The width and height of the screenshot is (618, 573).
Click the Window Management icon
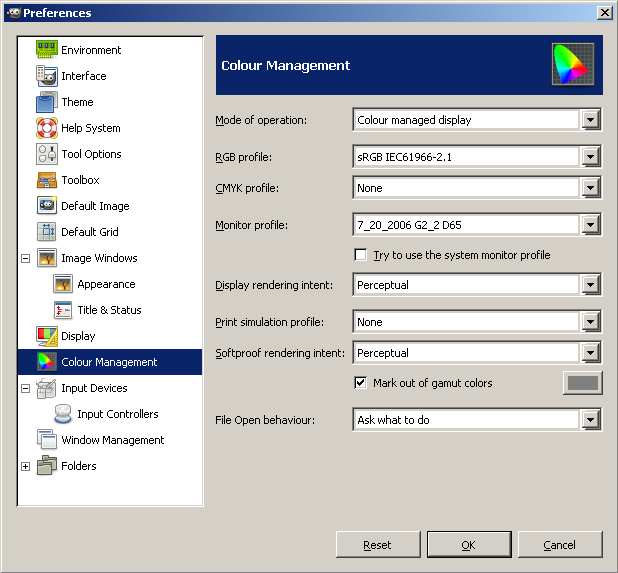(x=47, y=440)
